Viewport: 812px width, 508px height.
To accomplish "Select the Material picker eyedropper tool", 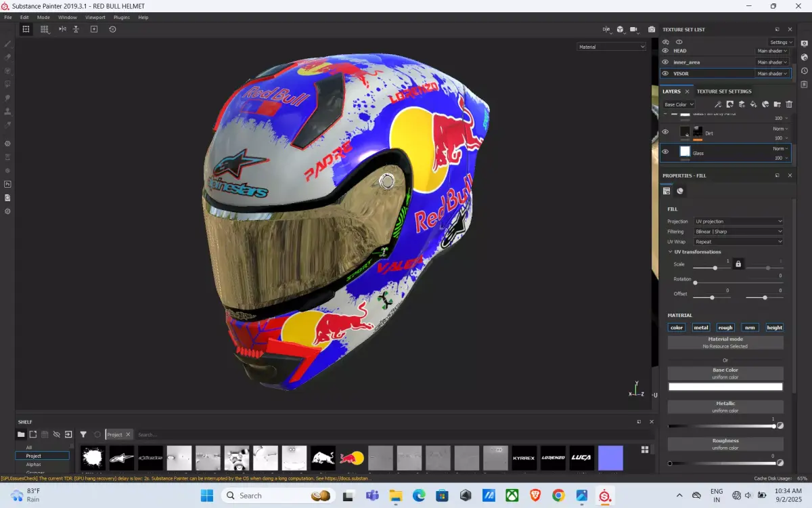I will (x=7, y=125).
